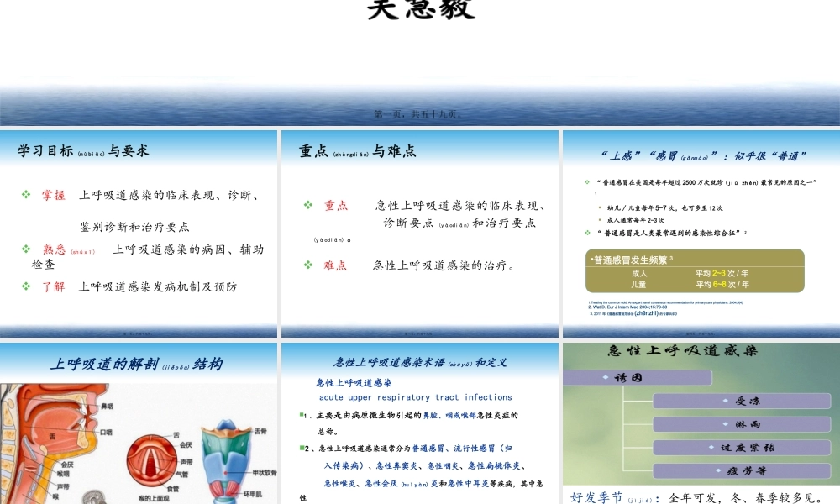Screen dimensions: 840x504
Task: Toggle the bullet marker before 幼儿／儿童每年5-7次
Action: pyautogui.click(x=598, y=207)
